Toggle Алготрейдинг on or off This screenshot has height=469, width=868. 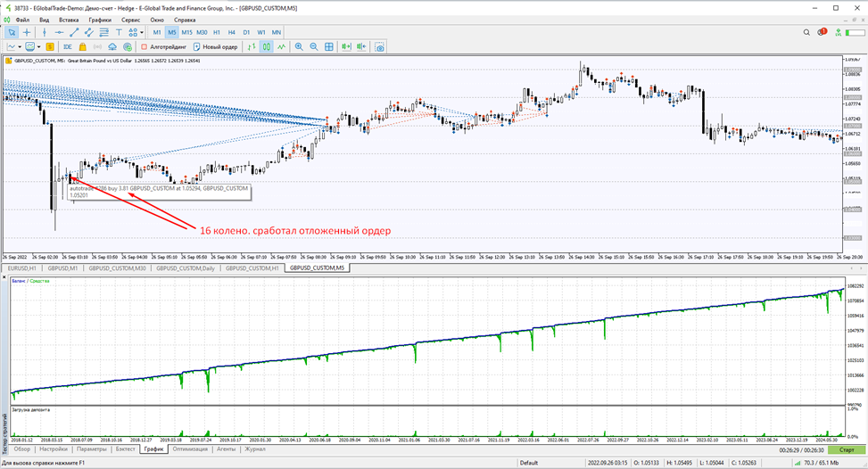pyautogui.click(x=163, y=47)
